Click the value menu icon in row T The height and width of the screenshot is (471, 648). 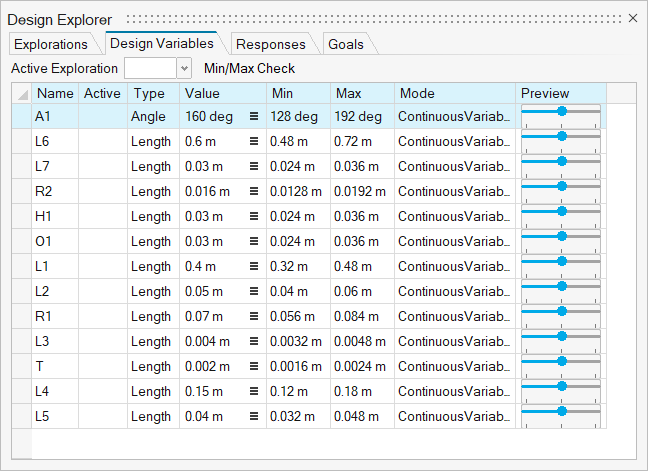(x=254, y=367)
